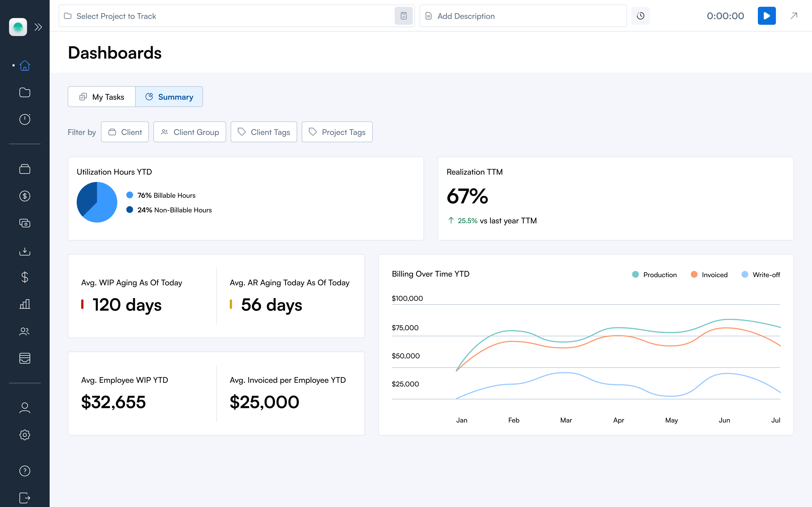Screen dimensions: 812x507
Task: Open the timer clock sidebar icon
Action: pyautogui.click(x=25, y=119)
